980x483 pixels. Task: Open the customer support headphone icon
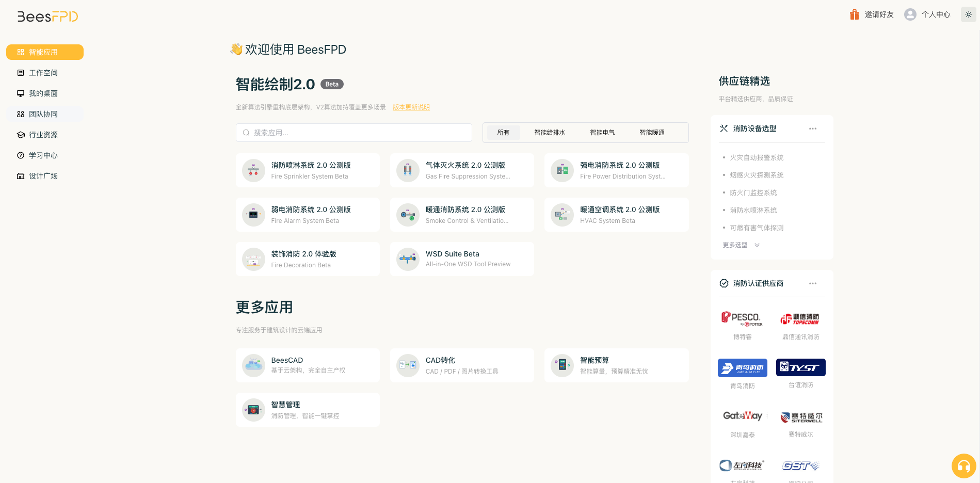coord(964,465)
